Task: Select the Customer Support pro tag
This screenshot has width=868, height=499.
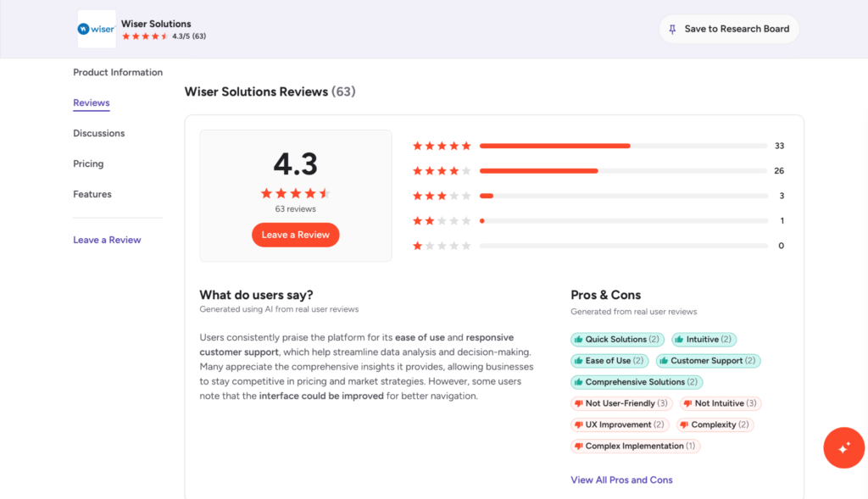Action: (x=708, y=361)
